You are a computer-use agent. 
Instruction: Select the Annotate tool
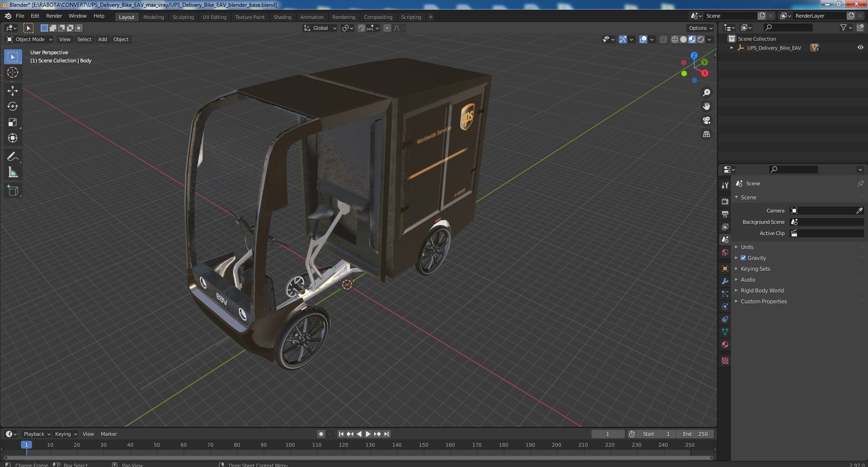13,156
